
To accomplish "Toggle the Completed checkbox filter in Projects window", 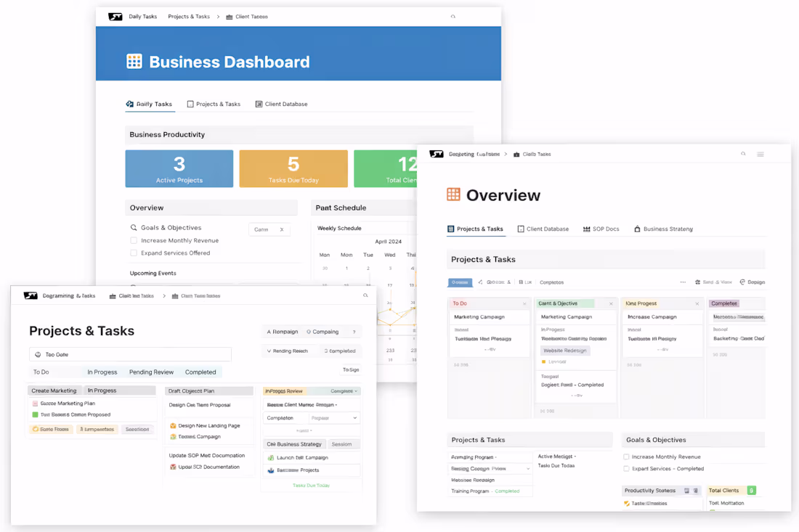I will click(326, 351).
